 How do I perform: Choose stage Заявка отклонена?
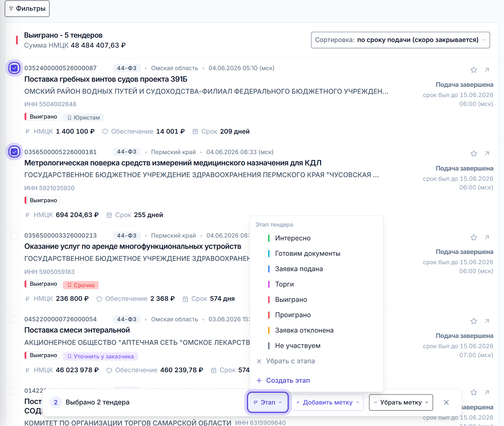pyautogui.click(x=317, y=330)
